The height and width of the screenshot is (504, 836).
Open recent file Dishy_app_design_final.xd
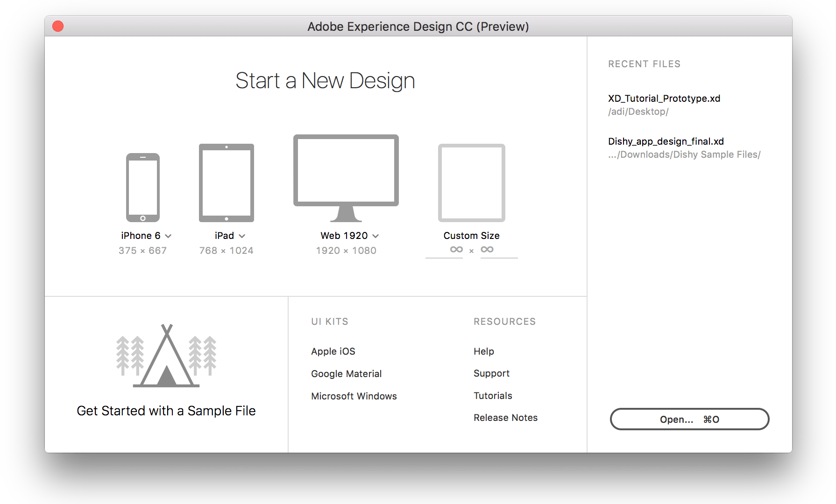point(666,141)
